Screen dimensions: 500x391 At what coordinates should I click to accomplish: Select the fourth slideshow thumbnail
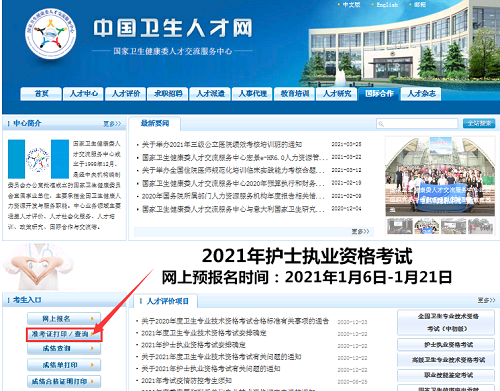click(480, 226)
